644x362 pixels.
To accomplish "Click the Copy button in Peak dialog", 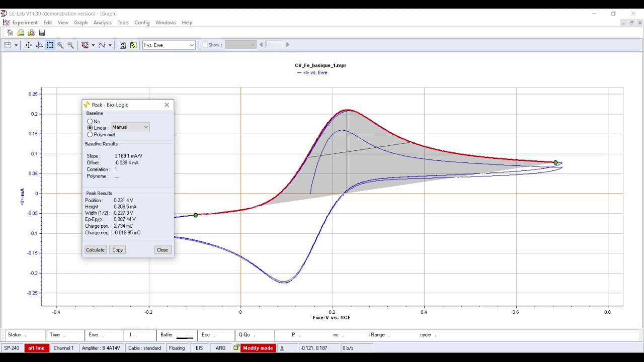I will tap(117, 250).
